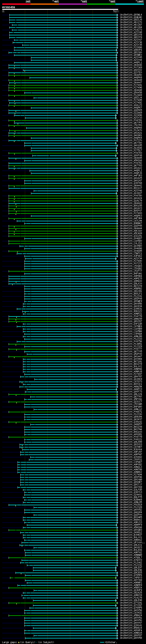The width and height of the screenshot is (146, 644).
Task: Pick UniRef100_A2SY45 hit name
Action: [131, 58]
